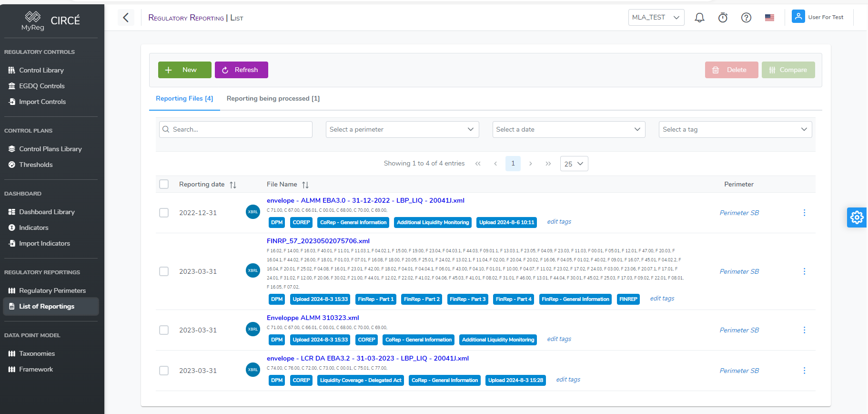Open the Select a tag dropdown

point(735,129)
